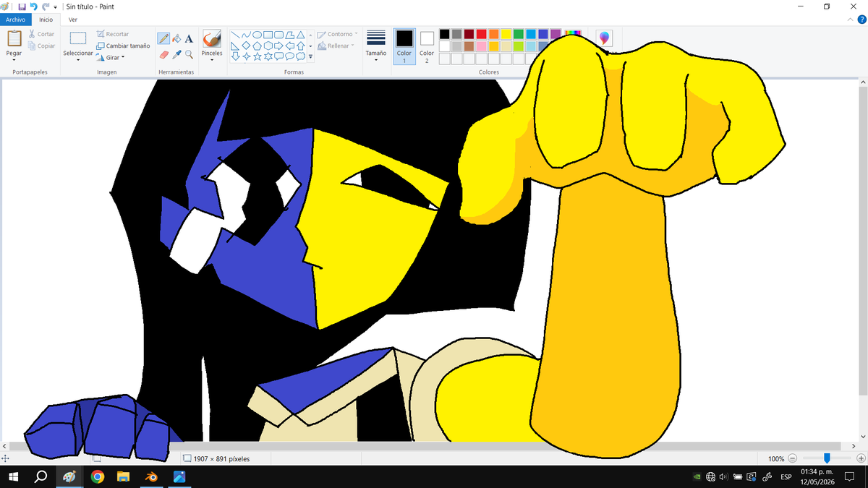The image size is (868, 488).
Task: Select the Magnifier tool
Action: click(x=189, y=54)
